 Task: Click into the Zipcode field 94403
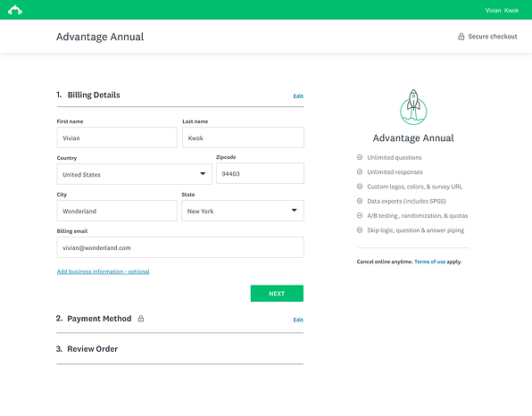pos(260,173)
